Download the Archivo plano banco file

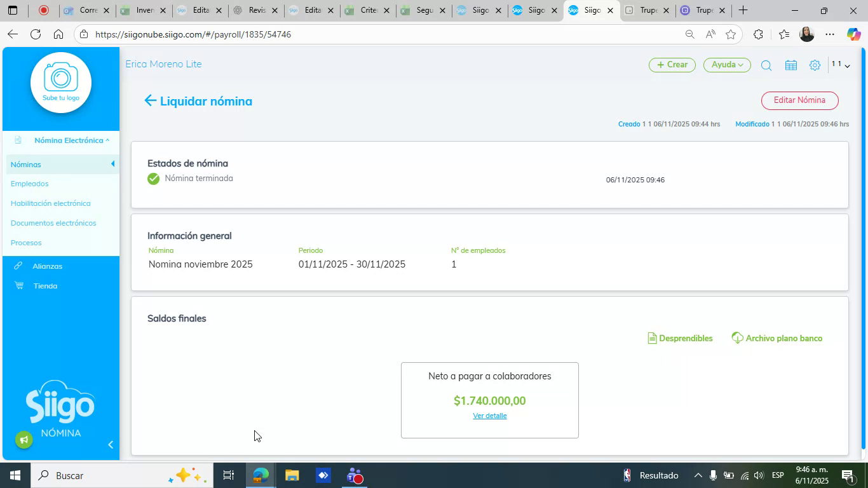pos(777,338)
